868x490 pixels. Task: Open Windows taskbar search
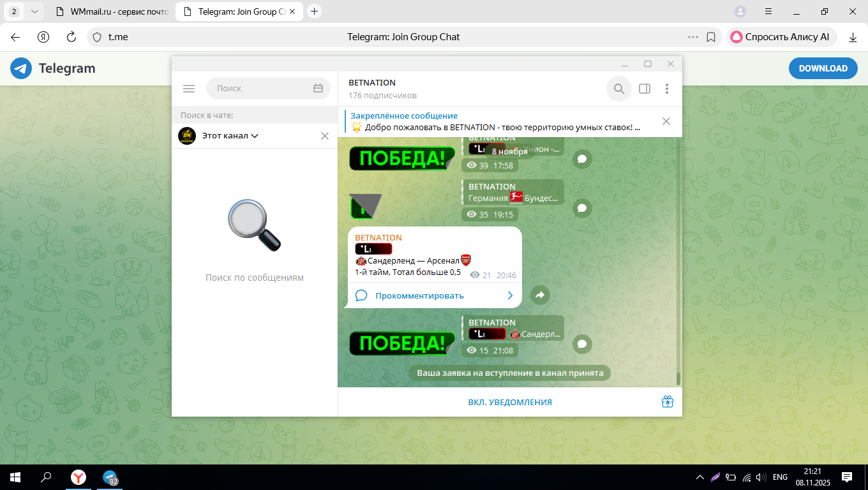46,477
